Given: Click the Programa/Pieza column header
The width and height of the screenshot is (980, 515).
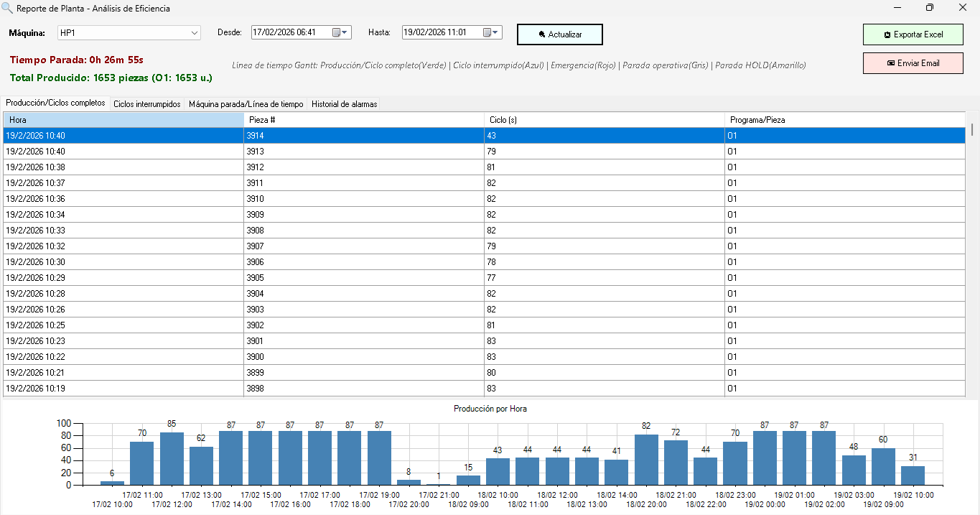Looking at the screenshot, I should click(x=846, y=120).
